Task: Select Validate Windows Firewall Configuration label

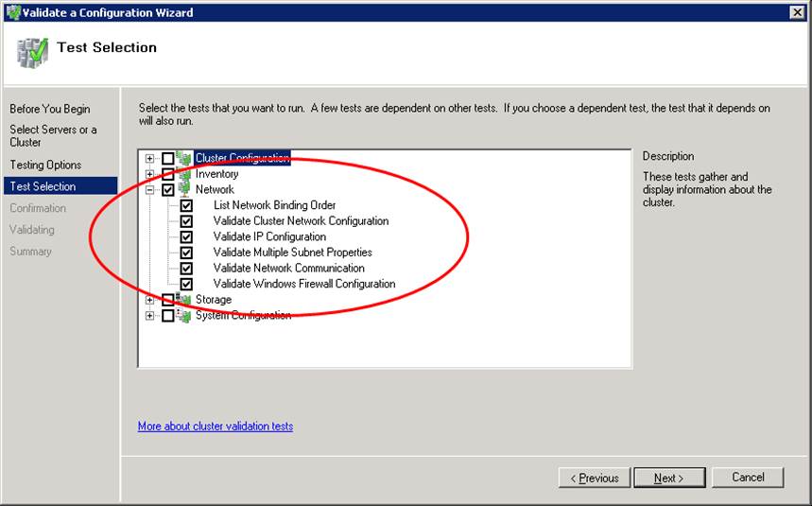Action: coord(304,284)
